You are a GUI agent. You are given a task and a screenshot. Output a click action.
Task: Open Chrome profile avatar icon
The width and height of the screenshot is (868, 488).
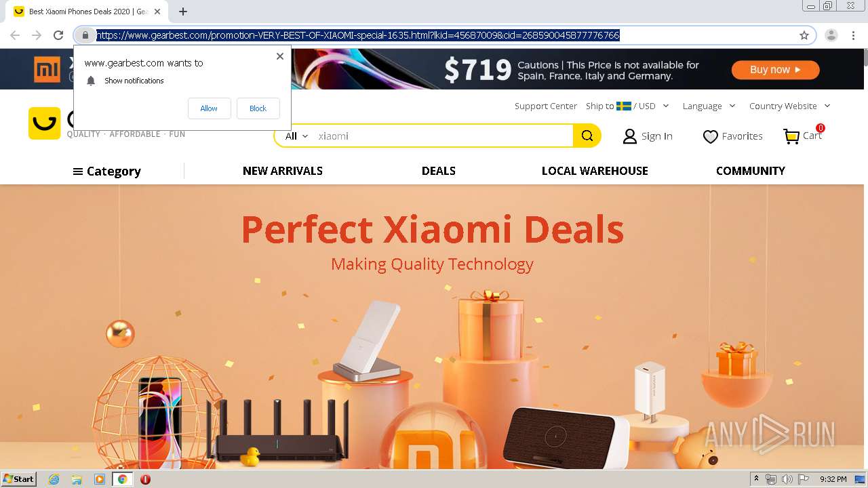point(831,35)
